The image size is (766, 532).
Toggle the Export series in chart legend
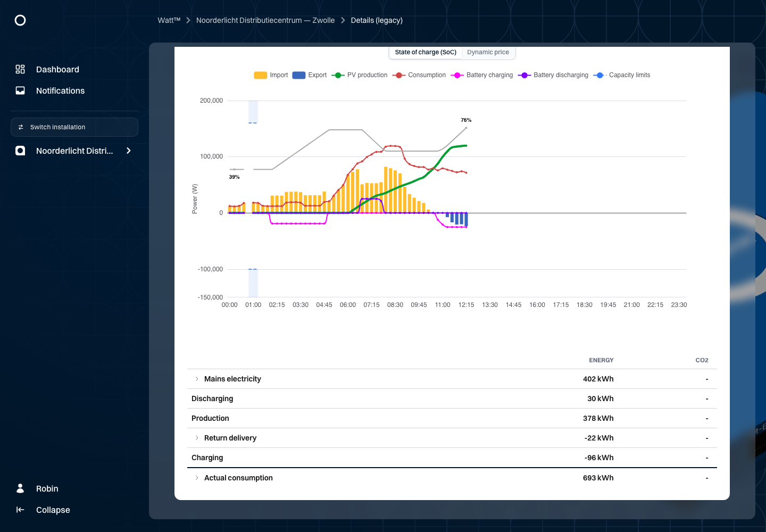pyautogui.click(x=310, y=75)
